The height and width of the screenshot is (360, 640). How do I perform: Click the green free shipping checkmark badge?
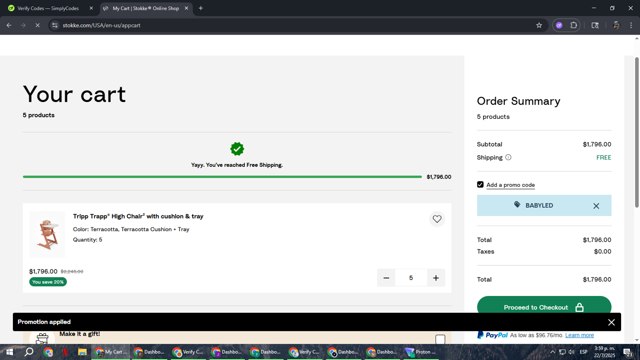(x=237, y=149)
